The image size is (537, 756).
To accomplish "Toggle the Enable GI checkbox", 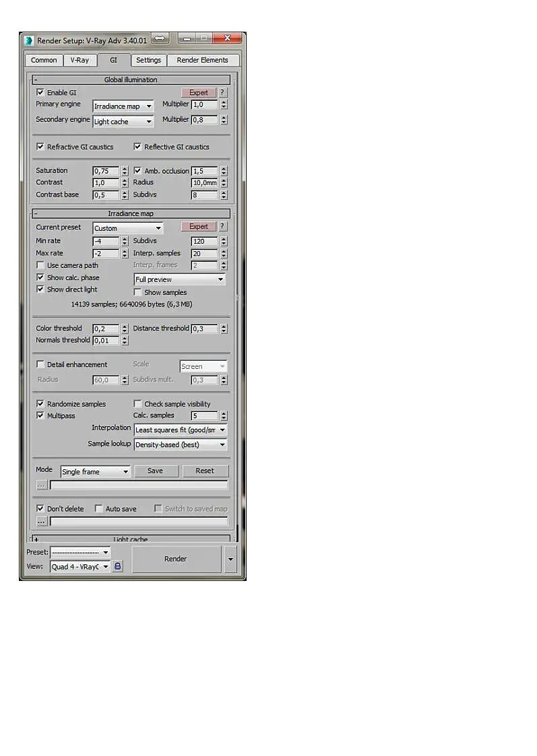I will (40, 93).
